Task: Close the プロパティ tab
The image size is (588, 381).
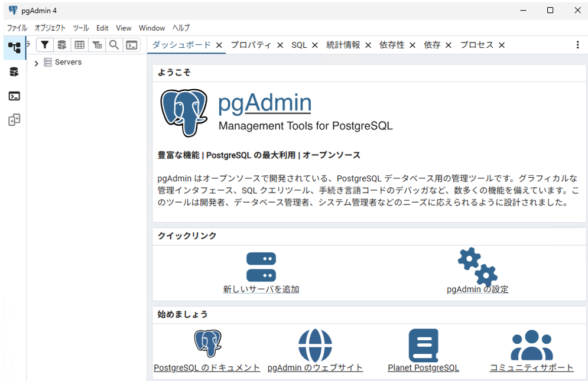Action: [280, 45]
